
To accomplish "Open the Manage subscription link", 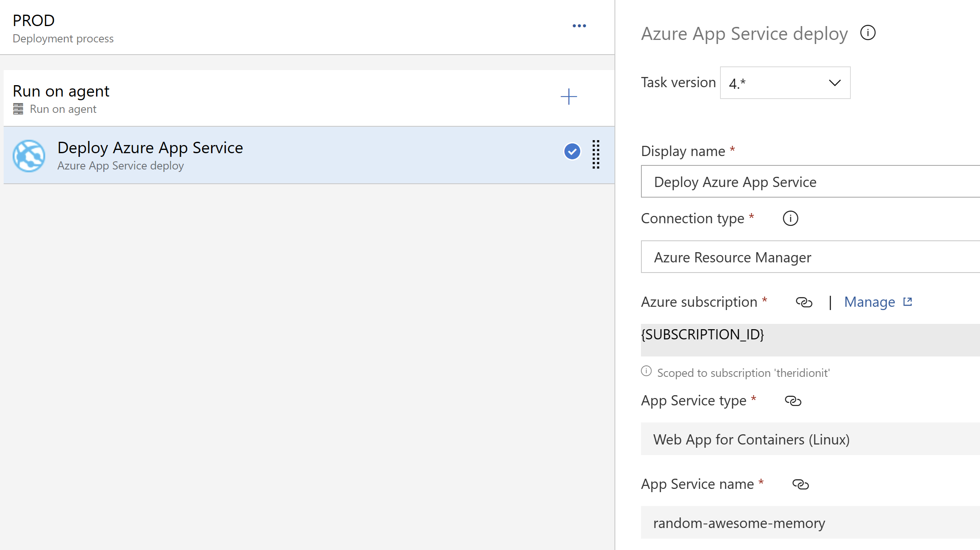I will pyautogui.click(x=878, y=302).
